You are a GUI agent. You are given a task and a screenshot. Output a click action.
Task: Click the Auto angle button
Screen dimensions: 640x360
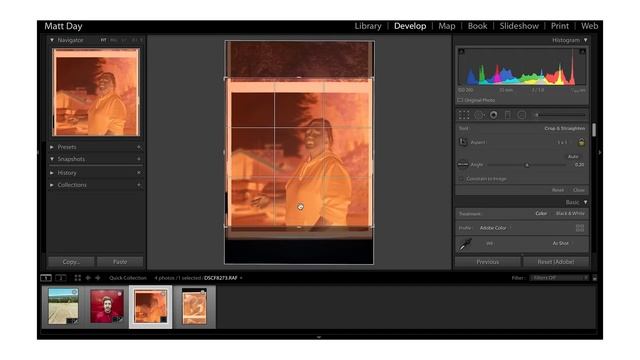click(573, 157)
